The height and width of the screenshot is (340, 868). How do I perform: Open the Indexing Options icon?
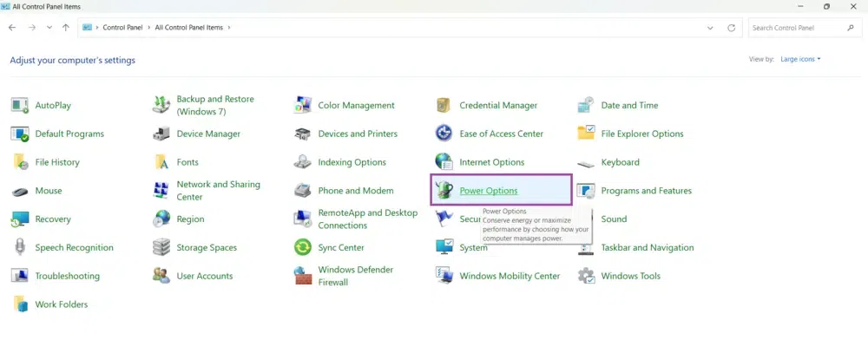pyautogui.click(x=303, y=162)
